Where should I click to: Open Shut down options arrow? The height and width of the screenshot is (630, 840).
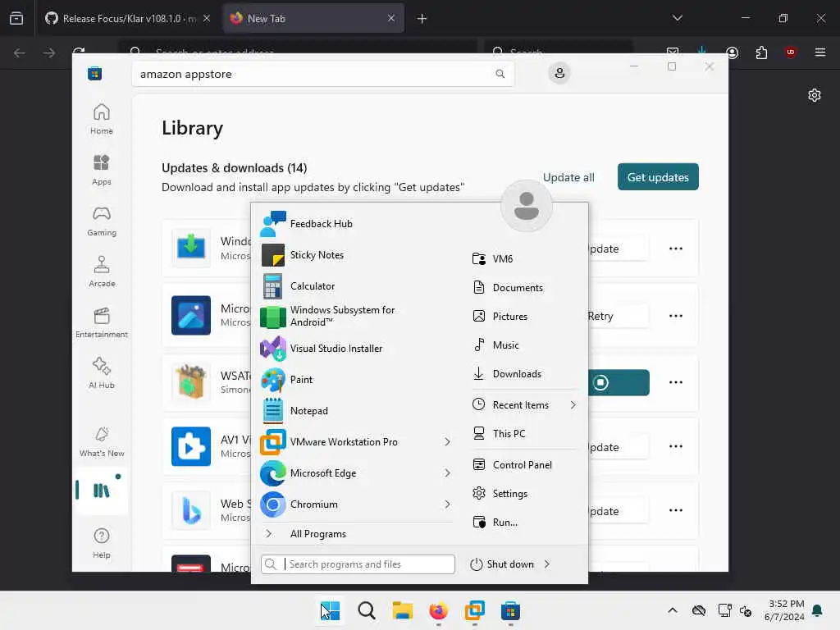coord(547,564)
